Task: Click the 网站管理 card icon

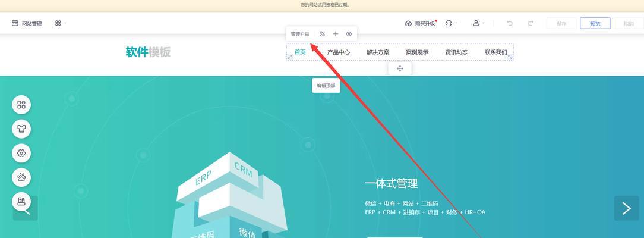Action: coord(15,23)
